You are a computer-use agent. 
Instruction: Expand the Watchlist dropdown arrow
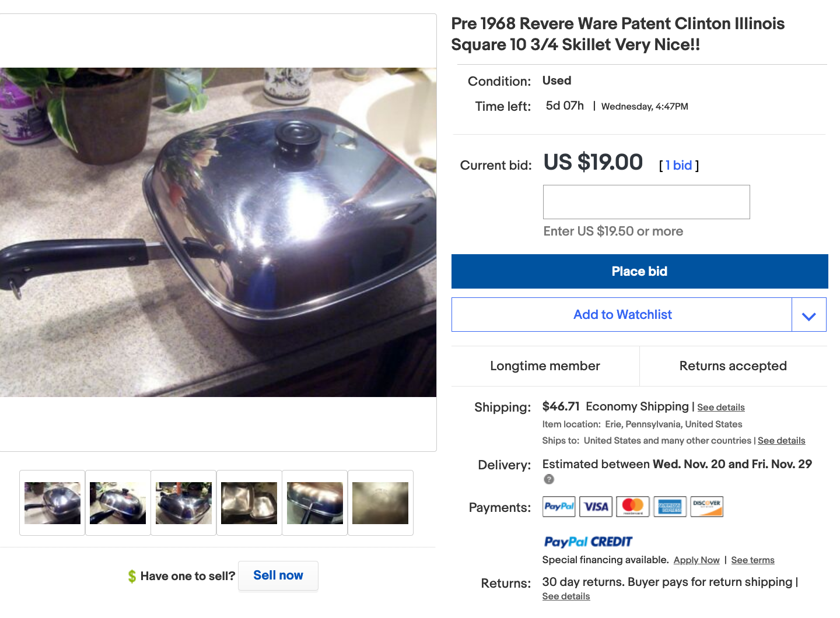(808, 315)
